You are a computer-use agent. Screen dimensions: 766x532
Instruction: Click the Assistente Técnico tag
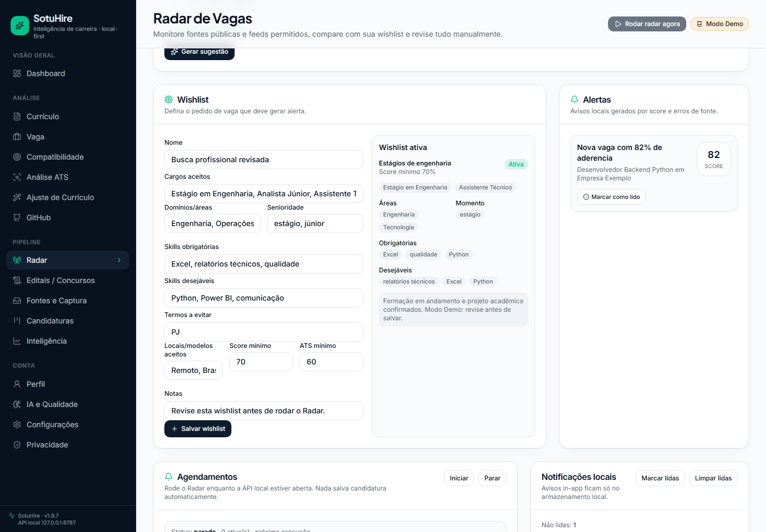click(485, 187)
